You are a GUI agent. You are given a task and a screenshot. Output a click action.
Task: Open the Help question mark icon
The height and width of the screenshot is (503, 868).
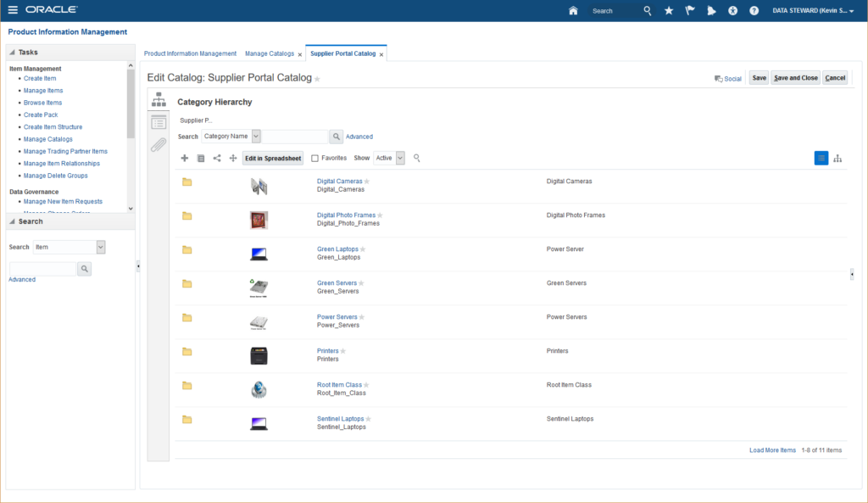pos(754,10)
